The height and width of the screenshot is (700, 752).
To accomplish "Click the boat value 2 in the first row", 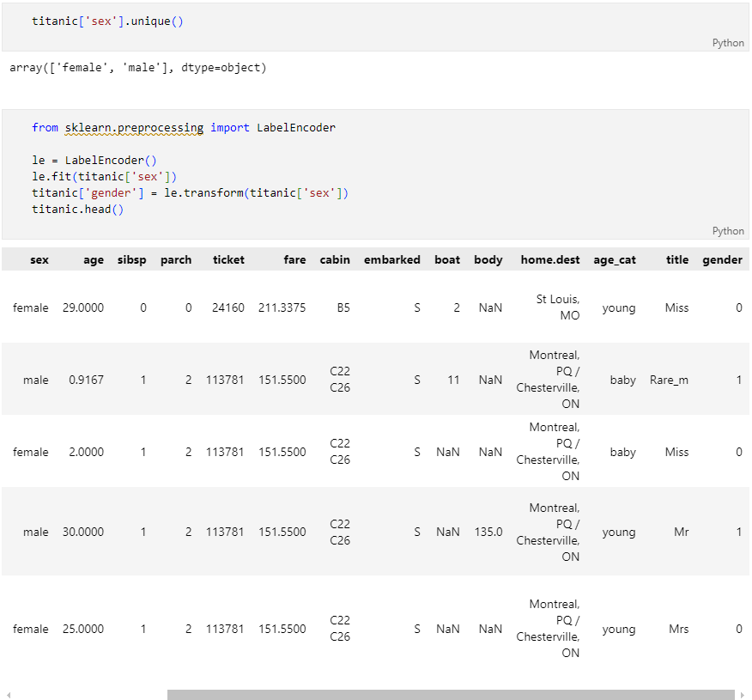I will [x=457, y=308].
